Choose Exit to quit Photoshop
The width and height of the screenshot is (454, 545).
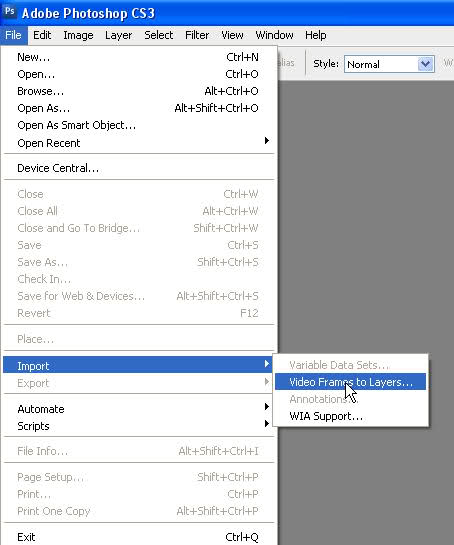click(138, 537)
